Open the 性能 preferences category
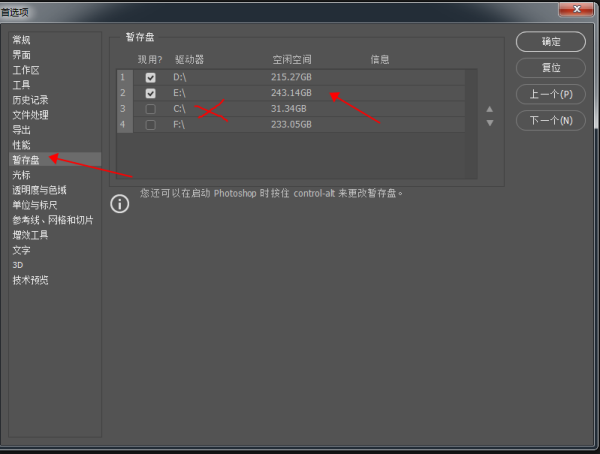 coord(21,145)
